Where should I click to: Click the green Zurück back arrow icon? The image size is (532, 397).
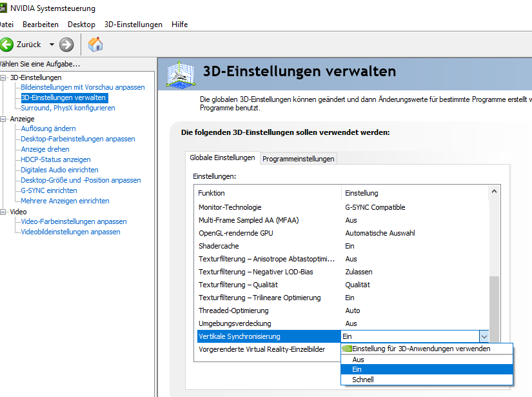6,45
